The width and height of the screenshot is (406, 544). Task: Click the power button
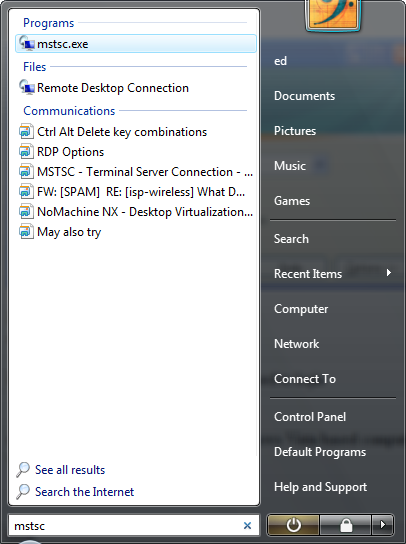[x=293, y=525]
